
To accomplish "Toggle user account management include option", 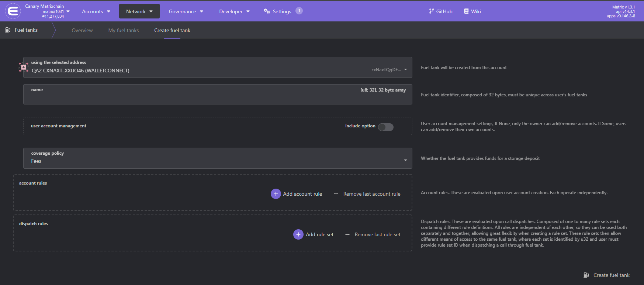I will tap(386, 127).
